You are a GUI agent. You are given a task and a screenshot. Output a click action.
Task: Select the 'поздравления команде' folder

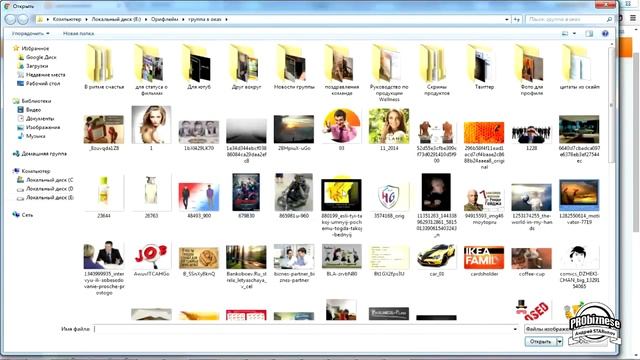pyautogui.click(x=342, y=70)
